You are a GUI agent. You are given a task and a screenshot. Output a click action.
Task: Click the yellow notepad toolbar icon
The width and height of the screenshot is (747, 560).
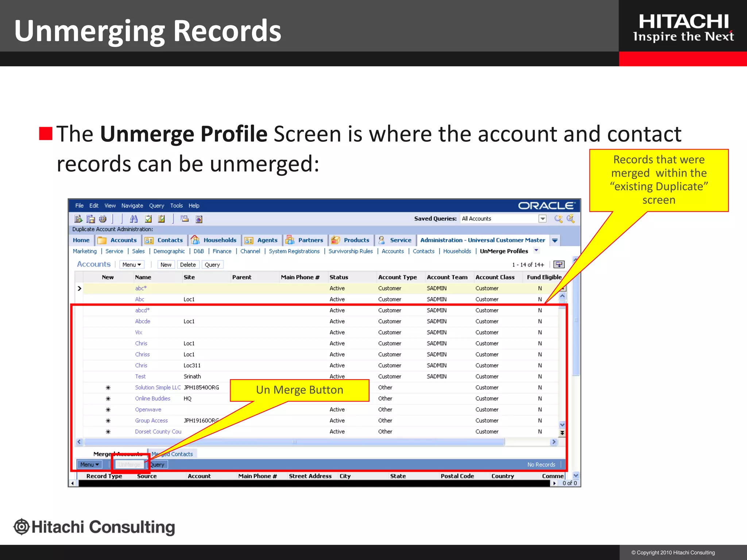[x=162, y=219]
